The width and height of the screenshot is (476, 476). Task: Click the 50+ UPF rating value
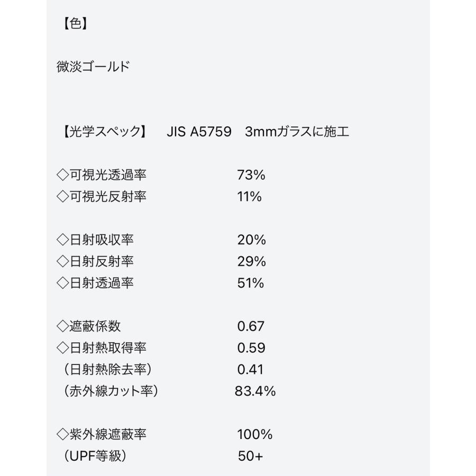coord(250,456)
